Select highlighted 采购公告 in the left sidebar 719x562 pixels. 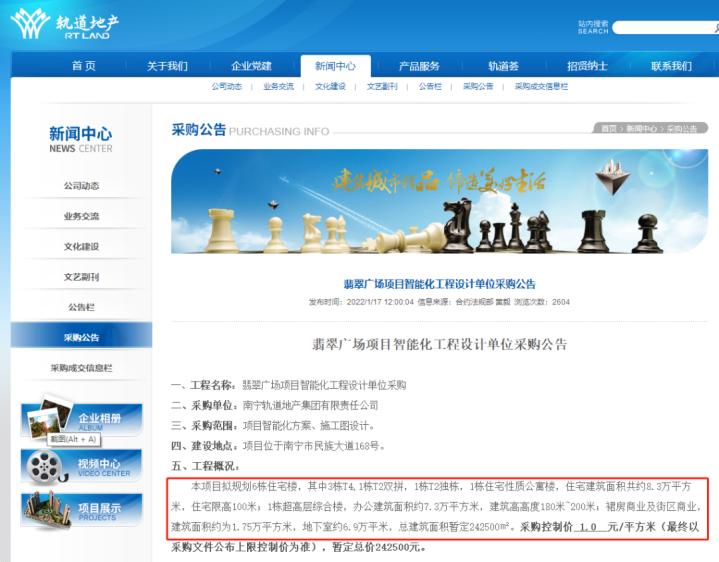tap(81, 337)
